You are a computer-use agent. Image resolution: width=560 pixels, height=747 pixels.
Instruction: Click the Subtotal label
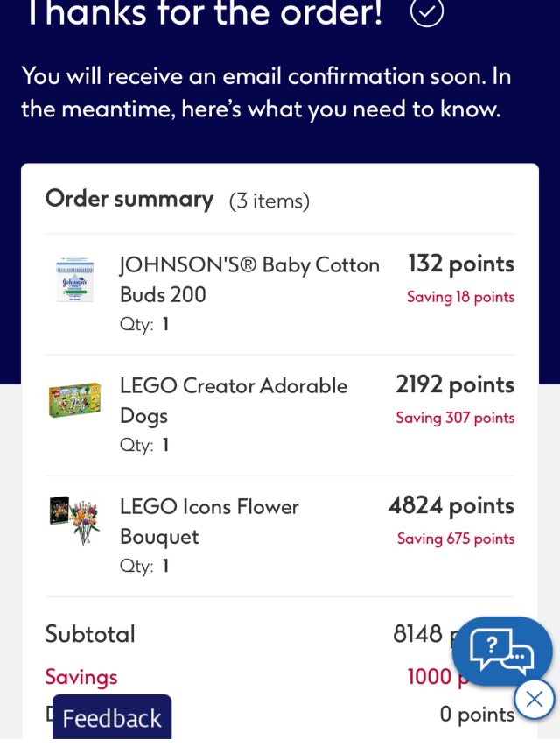click(90, 634)
